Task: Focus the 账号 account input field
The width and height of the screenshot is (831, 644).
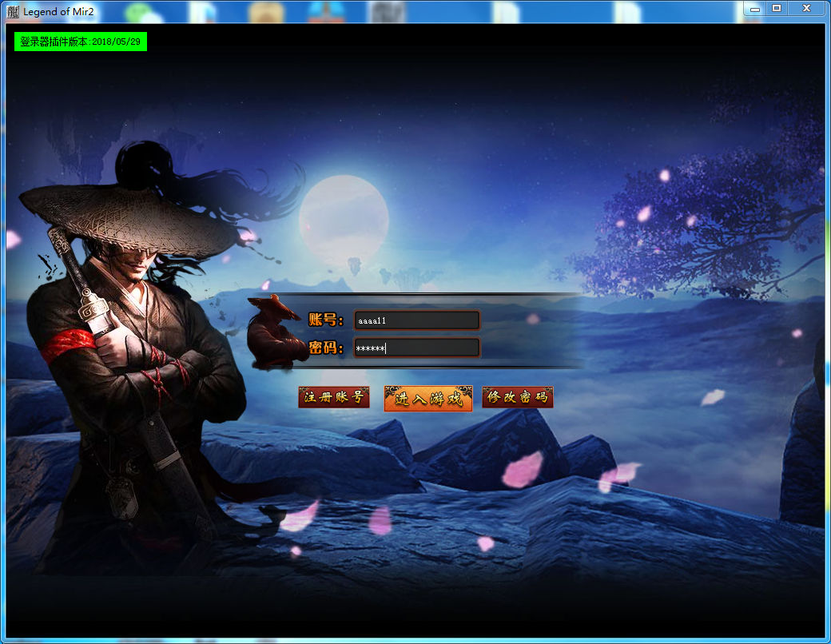Action: [x=416, y=320]
